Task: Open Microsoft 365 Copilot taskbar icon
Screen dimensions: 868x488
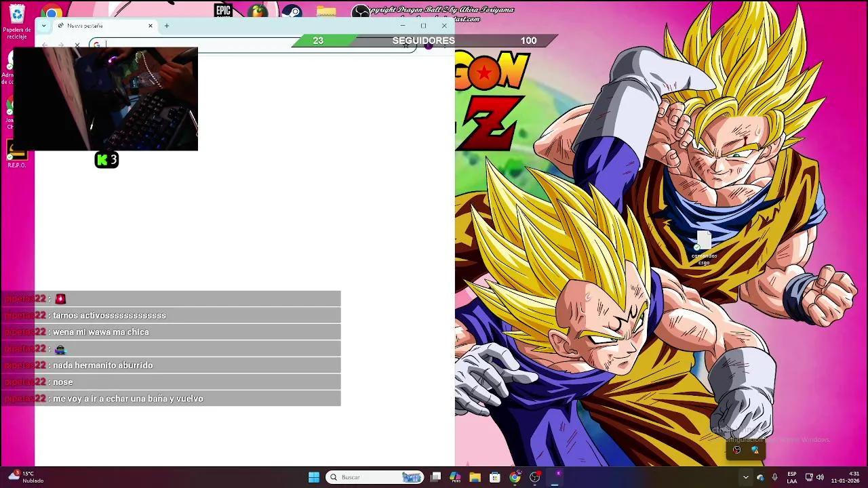Action: point(455,477)
